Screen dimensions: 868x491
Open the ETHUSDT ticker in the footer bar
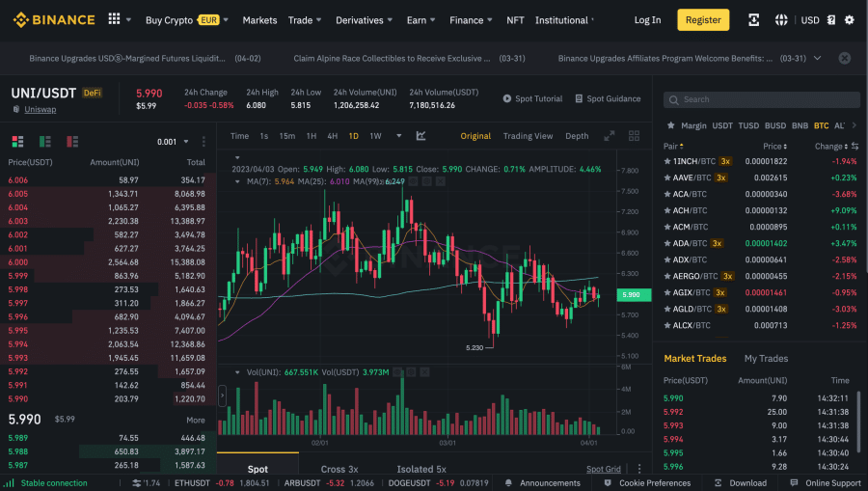pyautogui.click(x=222, y=482)
